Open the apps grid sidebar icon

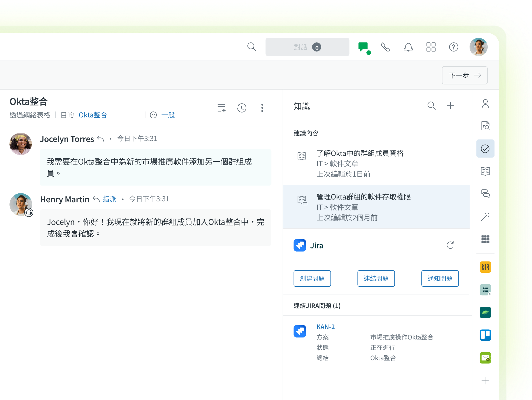coord(485,239)
